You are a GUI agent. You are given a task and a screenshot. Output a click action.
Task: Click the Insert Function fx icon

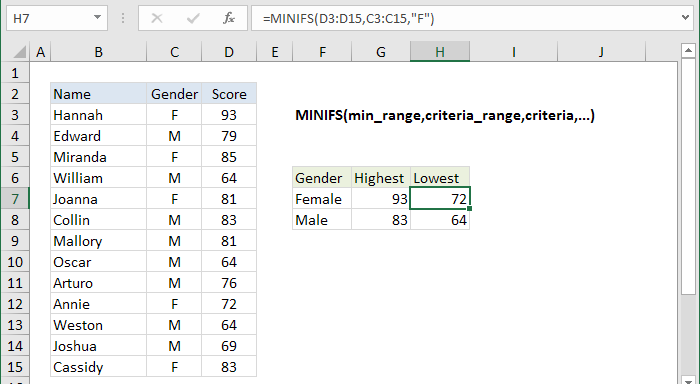pyautogui.click(x=229, y=18)
